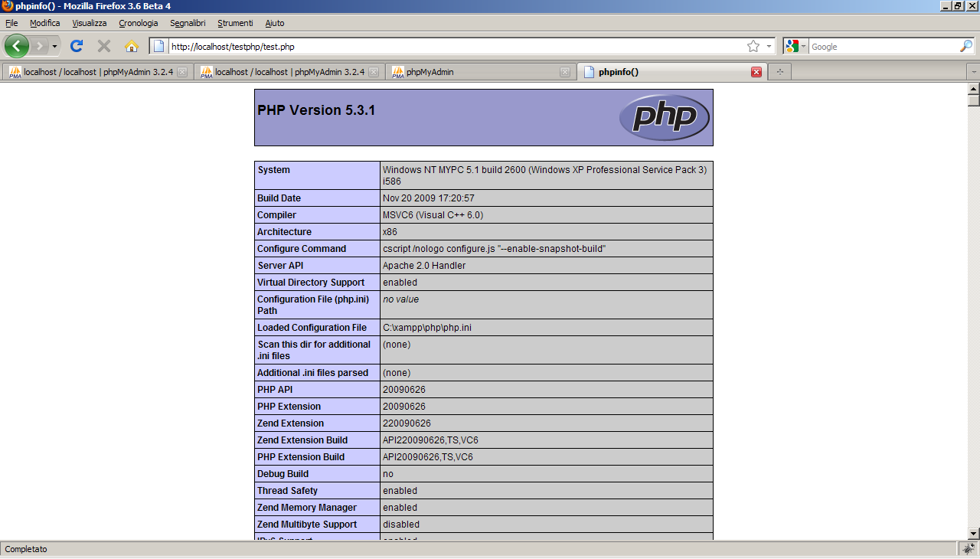The image size is (980, 559).
Task: Click the Zend Extension Build value
Action: click(x=431, y=440)
